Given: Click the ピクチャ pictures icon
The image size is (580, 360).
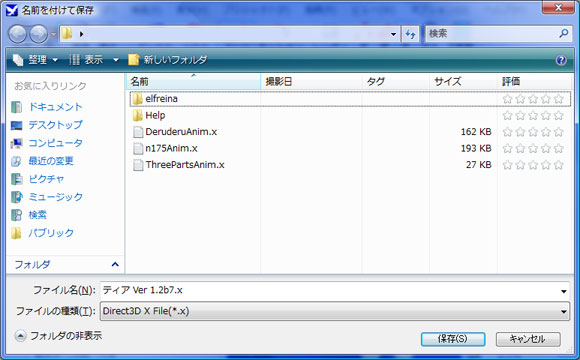Looking at the screenshot, I should (x=16, y=179).
